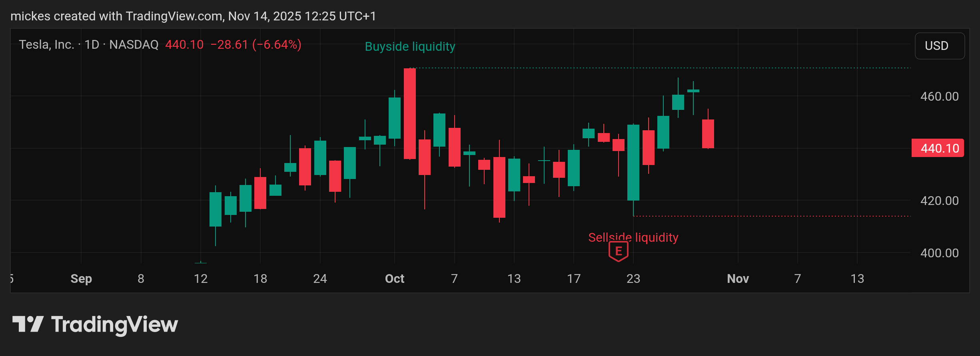The height and width of the screenshot is (356, 980).
Task: Click the tall red candle at buyside line
Action: (x=409, y=114)
